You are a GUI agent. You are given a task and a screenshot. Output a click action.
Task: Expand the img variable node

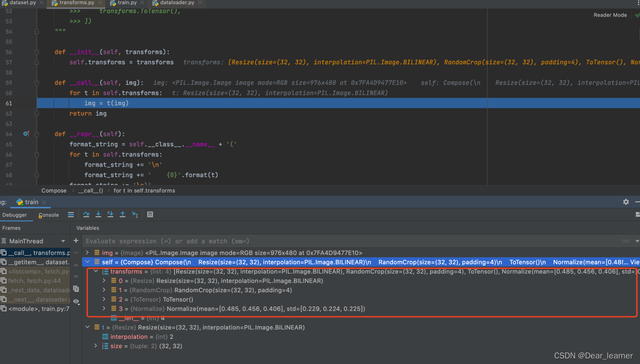87,253
